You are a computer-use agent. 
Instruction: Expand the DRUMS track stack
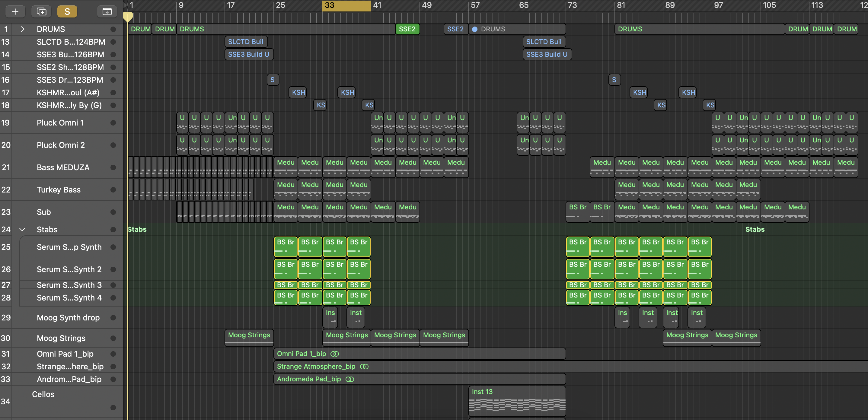tap(22, 29)
